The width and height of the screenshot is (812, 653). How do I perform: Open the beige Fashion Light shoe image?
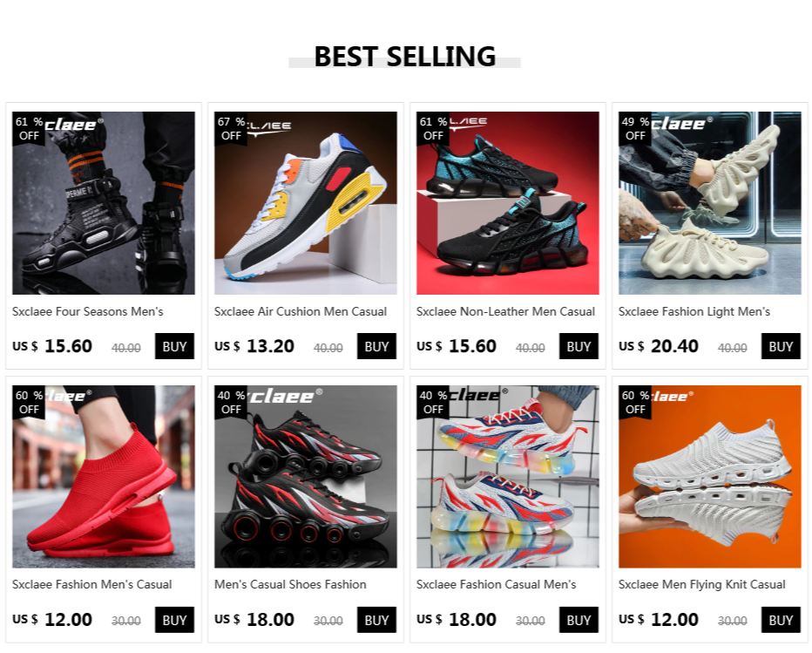pos(709,202)
